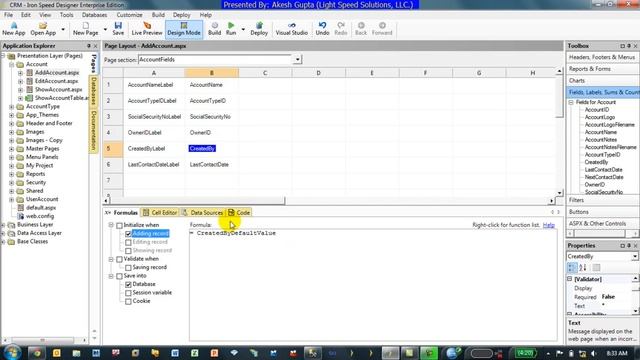The image size is (640, 360).
Task: Toggle the Saving record checkbox
Action: (x=128, y=268)
